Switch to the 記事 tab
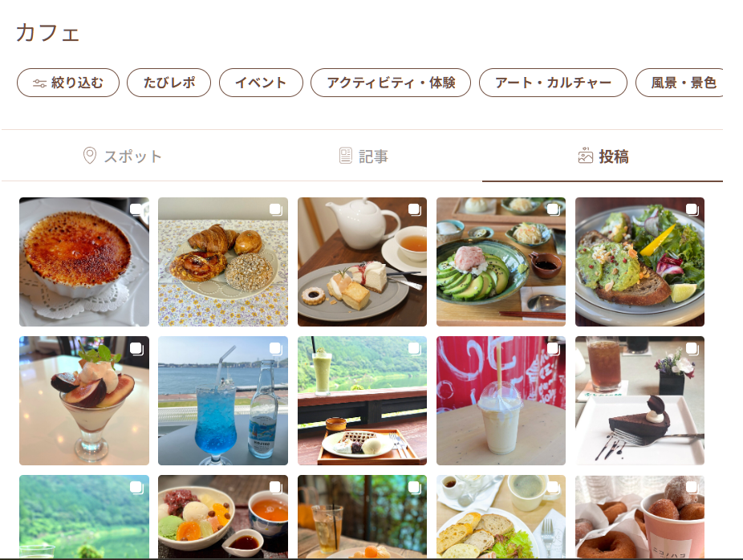Screen dimensions: 743x560 click(x=363, y=156)
